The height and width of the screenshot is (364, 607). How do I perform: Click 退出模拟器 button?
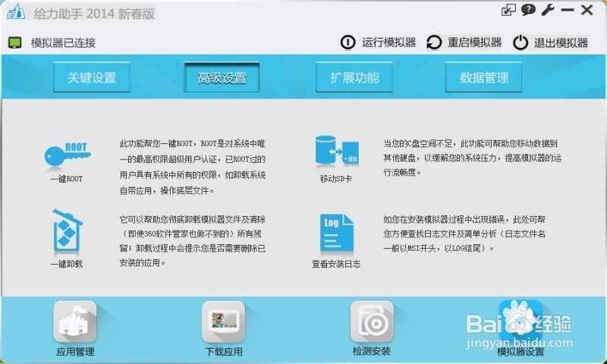click(550, 42)
